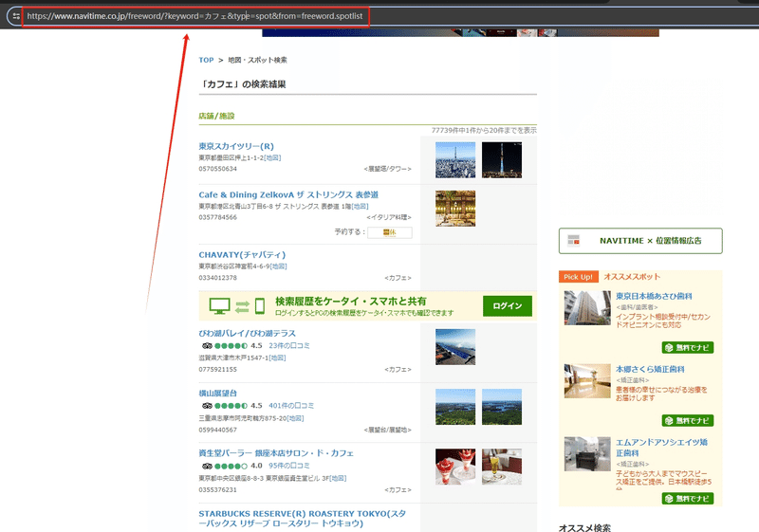The image size is (759, 532).
Task: Click the PC monitor icon in the login banner
Action: pos(219,306)
